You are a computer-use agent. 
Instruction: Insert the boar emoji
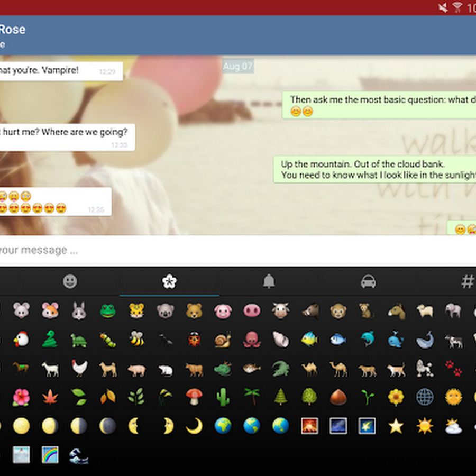[310, 311]
